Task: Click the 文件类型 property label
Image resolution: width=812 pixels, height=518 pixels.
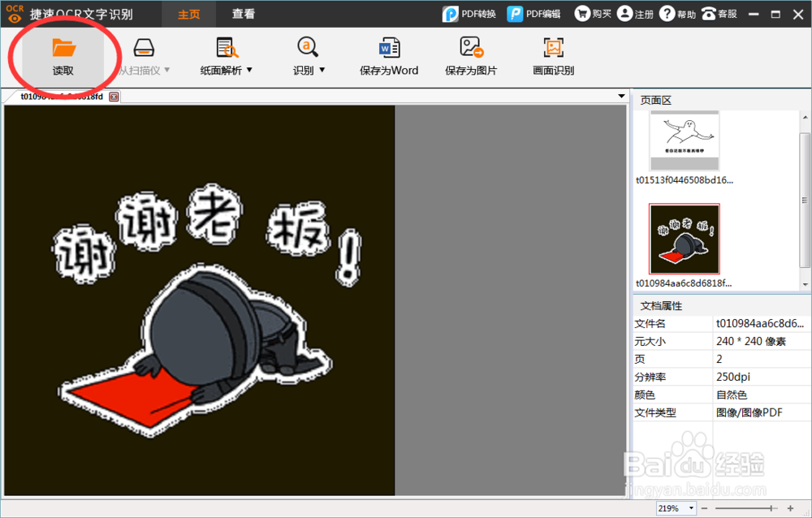Action: (x=655, y=412)
